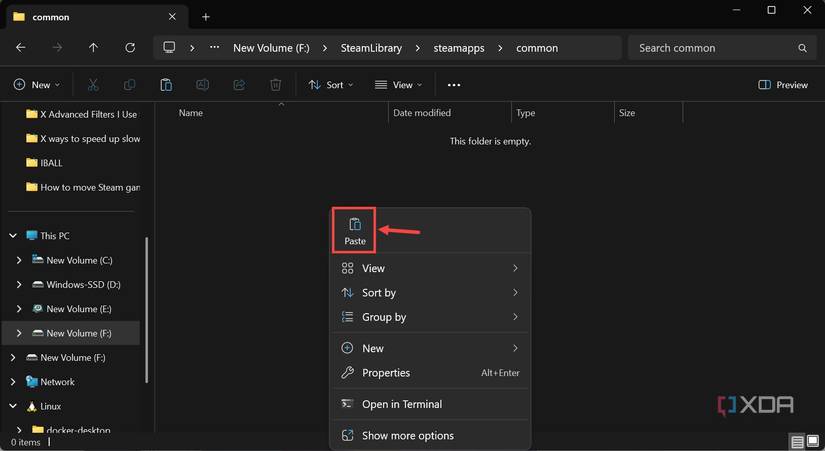Switch to large thumbnails view in status bar

tap(812, 442)
